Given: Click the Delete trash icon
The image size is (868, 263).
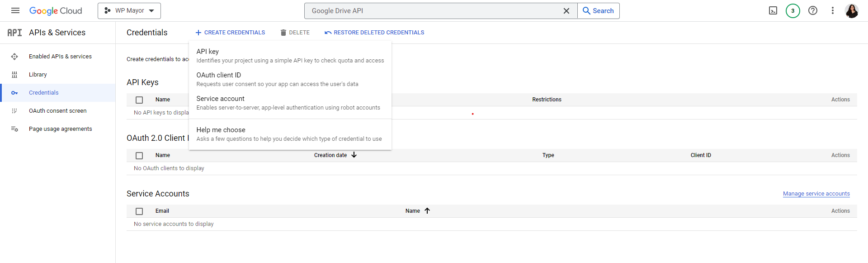Looking at the screenshot, I should 283,33.
